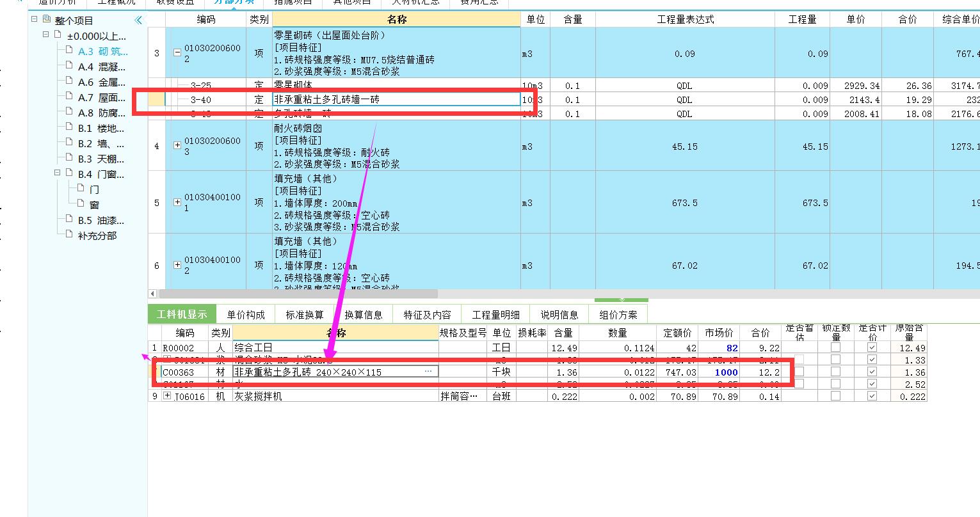Click the 规格及型号 column header
The image size is (980, 517).
[x=463, y=333]
